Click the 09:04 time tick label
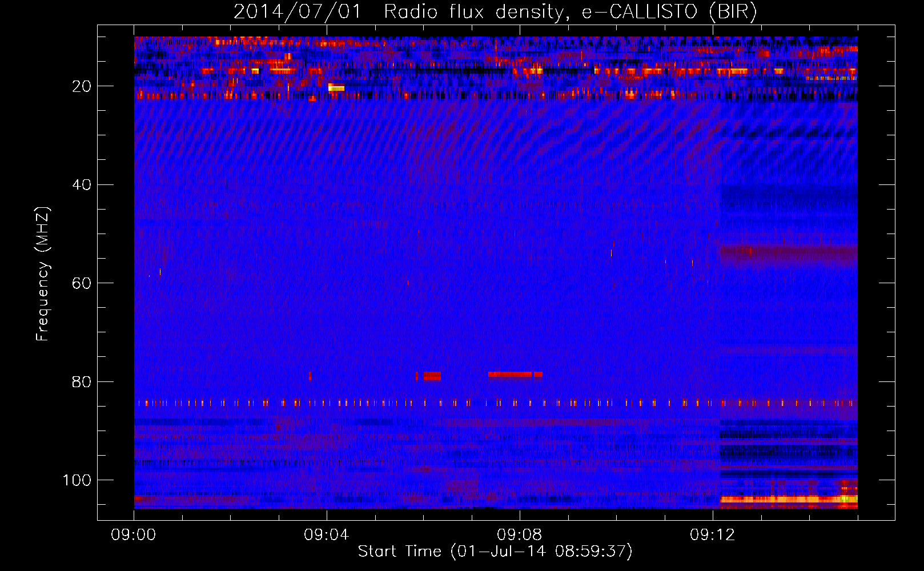 (x=327, y=535)
